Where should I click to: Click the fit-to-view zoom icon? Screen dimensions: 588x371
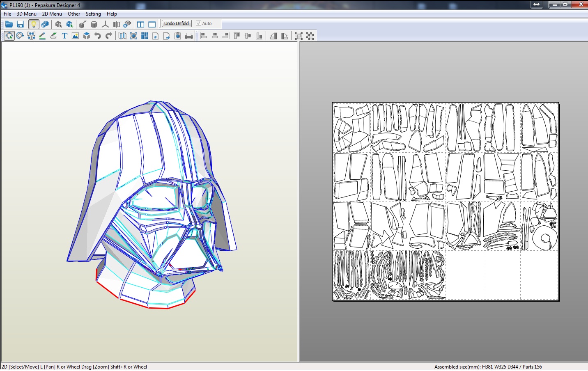[x=133, y=36]
